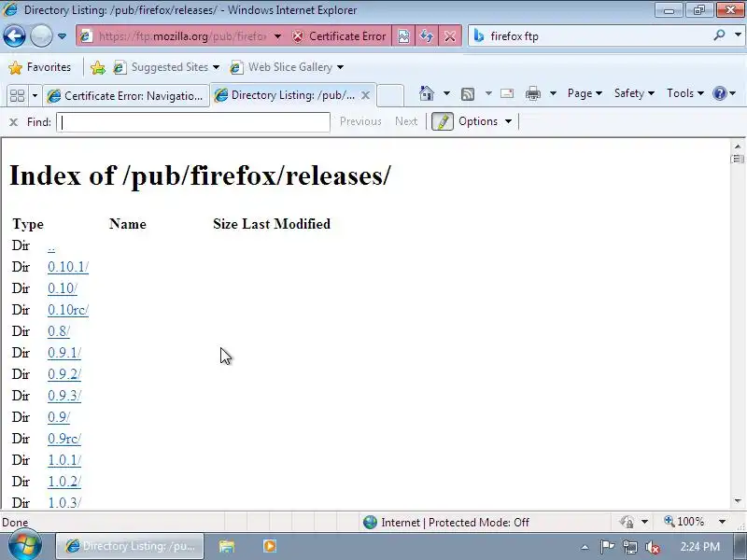Open the 0.9.2/ directory link

coord(64,374)
